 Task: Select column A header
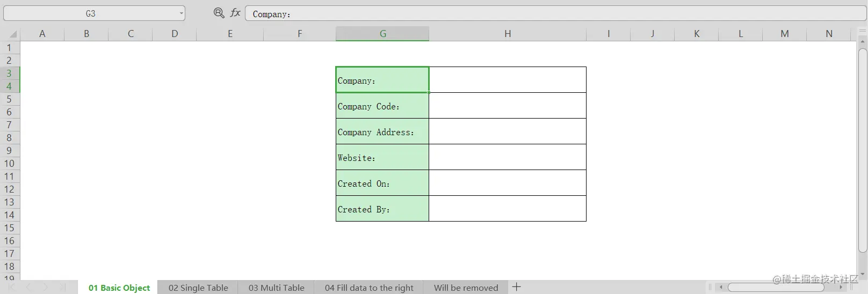pos(42,34)
